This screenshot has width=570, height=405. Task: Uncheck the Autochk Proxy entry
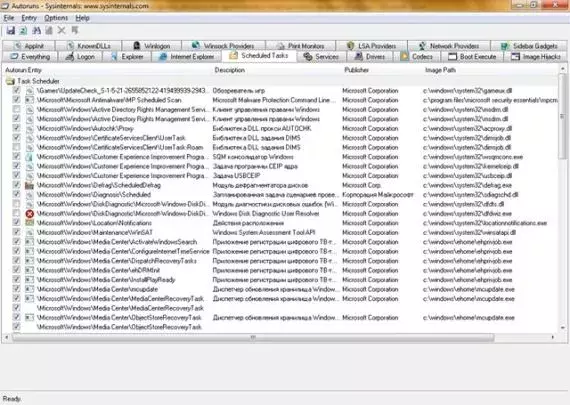click(16, 128)
